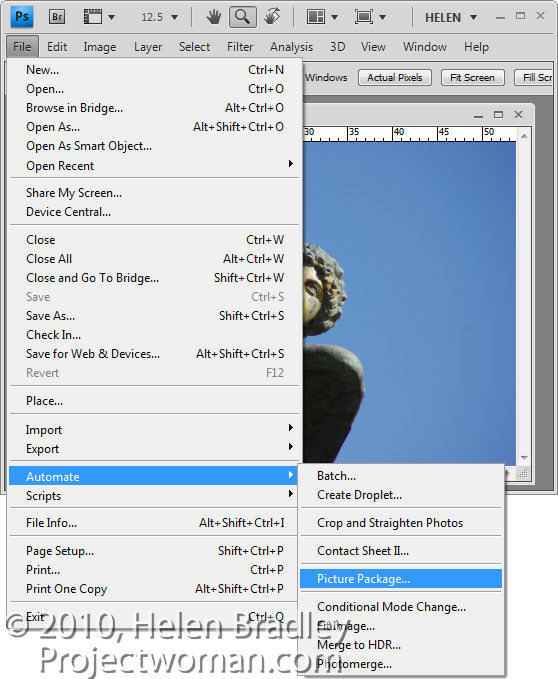Image resolution: width=558 pixels, height=679 pixels.
Task: Expand the Arrange Documents dropdown arrow
Action: pos(334,18)
